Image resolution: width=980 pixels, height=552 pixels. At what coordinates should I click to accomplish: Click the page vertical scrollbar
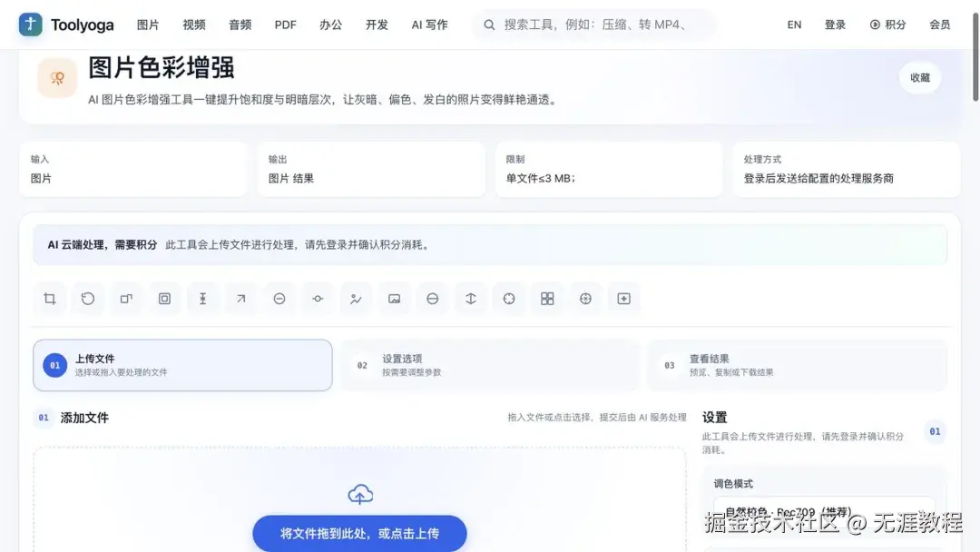click(975, 56)
